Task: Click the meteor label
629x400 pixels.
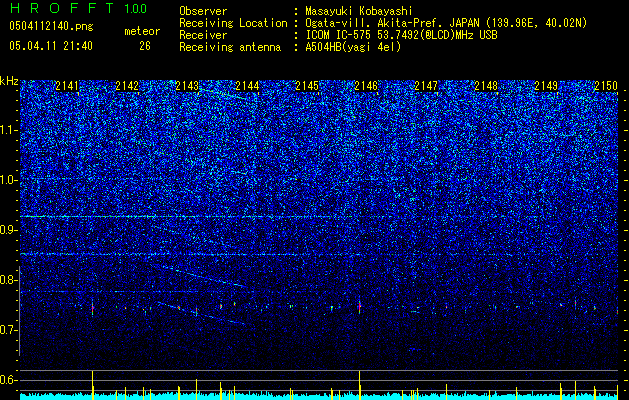Action: 142,31
